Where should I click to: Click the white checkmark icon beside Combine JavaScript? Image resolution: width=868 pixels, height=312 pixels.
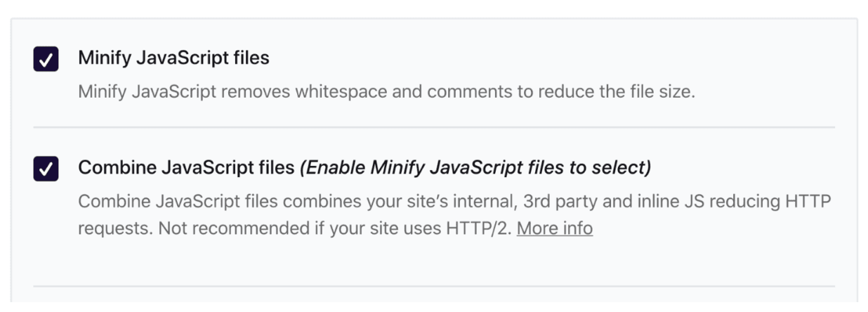[x=46, y=169]
